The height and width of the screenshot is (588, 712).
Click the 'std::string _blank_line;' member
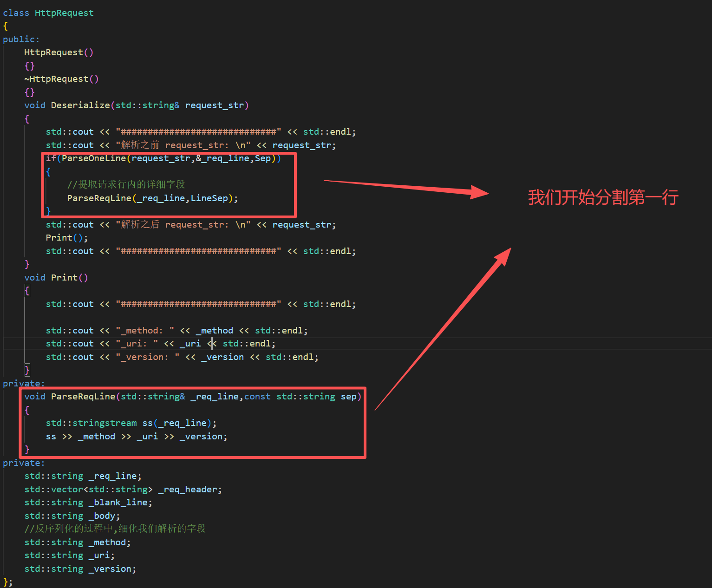click(88, 503)
